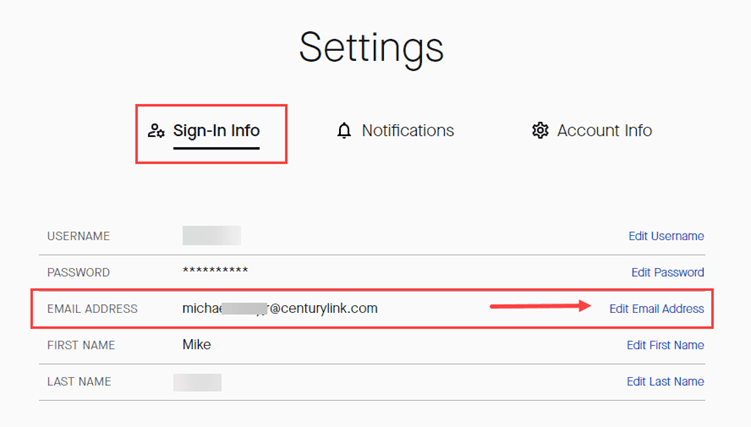Click the Edit Password link
The image size is (751, 427).
667,273
